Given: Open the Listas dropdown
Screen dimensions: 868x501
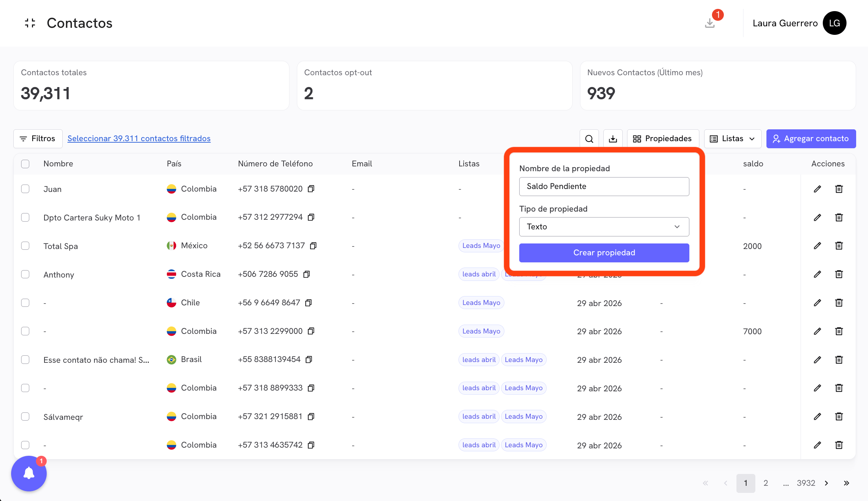Looking at the screenshot, I should tap(732, 139).
